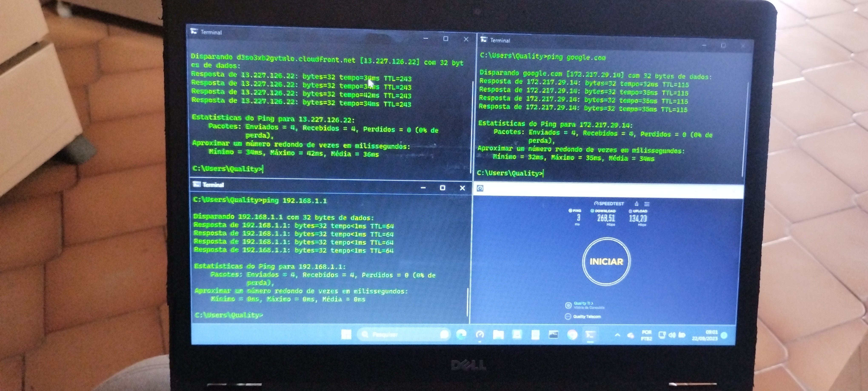Screen dimensions: 868x391
Task: Expand the hidden system tray icons
Action: (617, 335)
